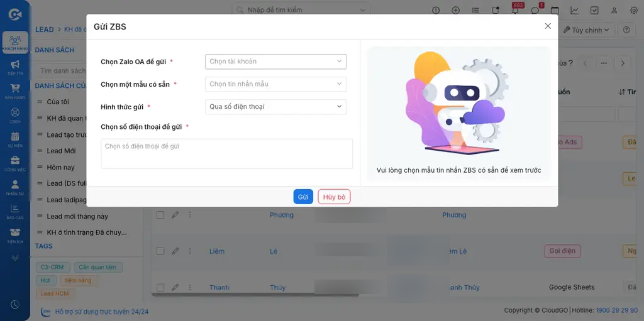
Task: Select the Hôm nay list
Action: pyautogui.click(x=60, y=167)
